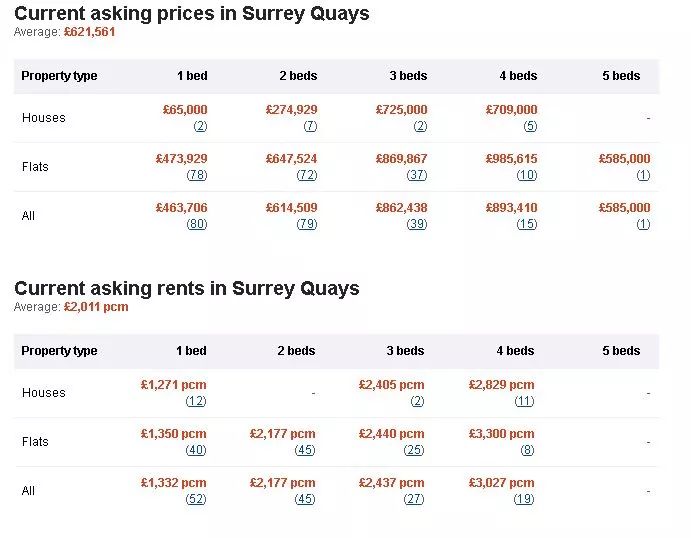
Task: Open all 39 three-bed properties for sale
Action: 417,224
